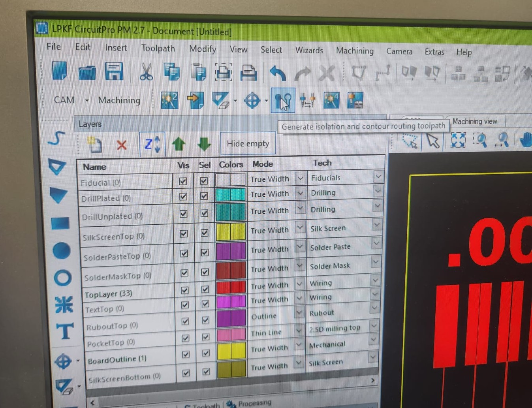Open the Mode dropdown for the Fiducial layer
532x408 pixels.
[x=300, y=178]
